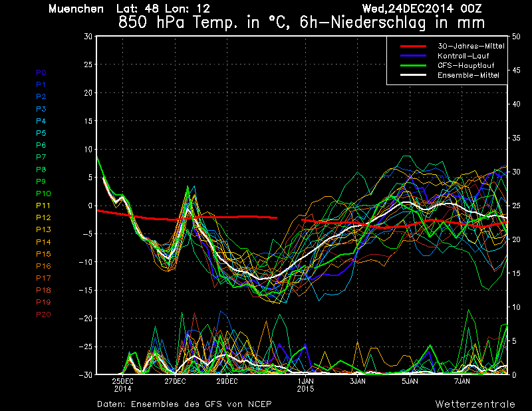
Task: Click the 30 temperature axis value
Action: pyautogui.click(x=88, y=37)
